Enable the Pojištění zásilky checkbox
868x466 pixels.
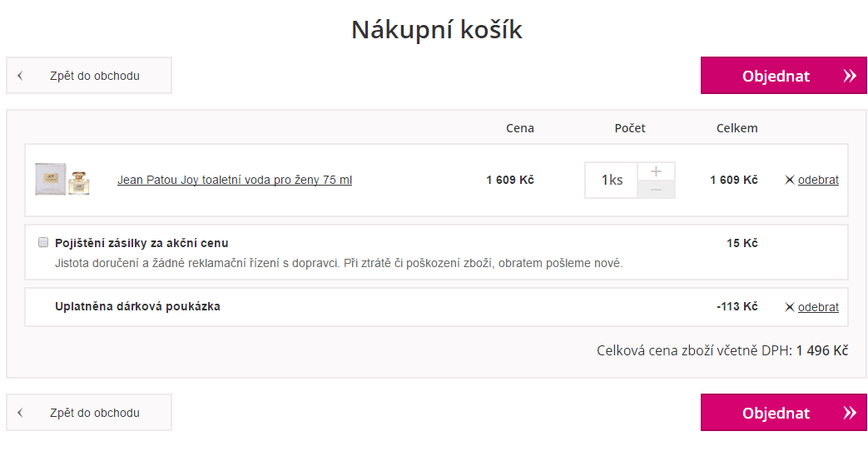point(43,242)
